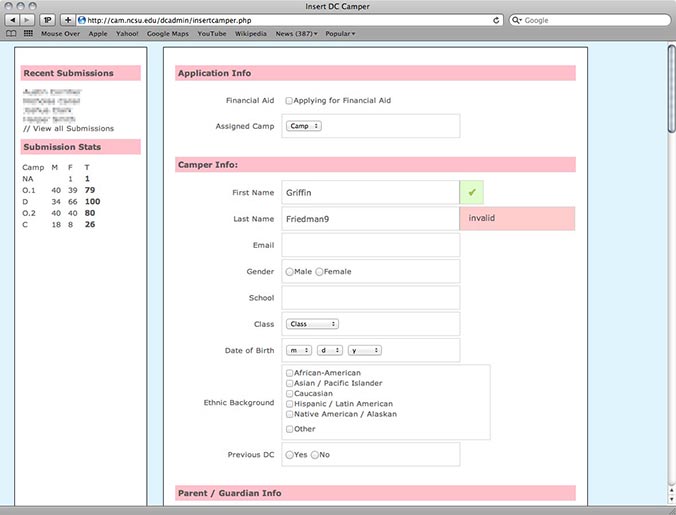Select the Female gender radio button
Image resolution: width=676 pixels, height=515 pixels.
pyautogui.click(x=319, y=272)
